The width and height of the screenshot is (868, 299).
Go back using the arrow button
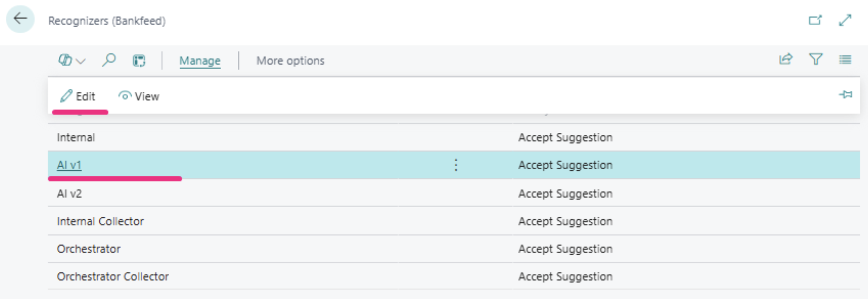click(20, 19)
